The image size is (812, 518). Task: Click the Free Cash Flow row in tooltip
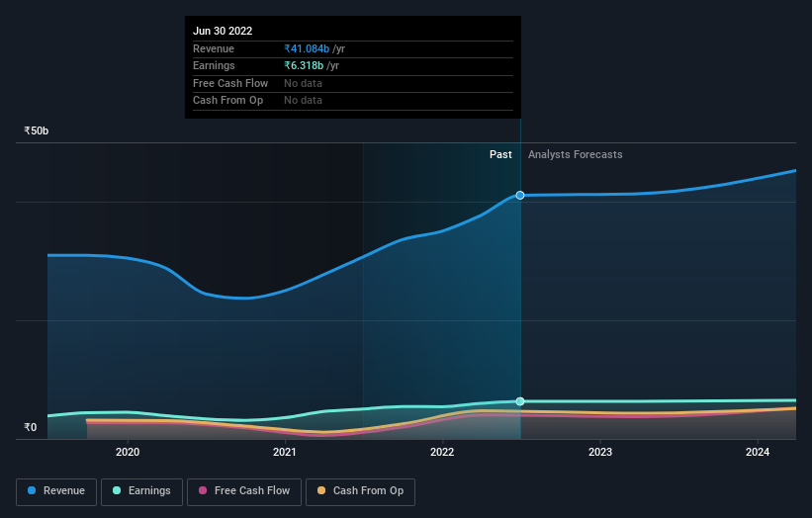coord(353,83)
